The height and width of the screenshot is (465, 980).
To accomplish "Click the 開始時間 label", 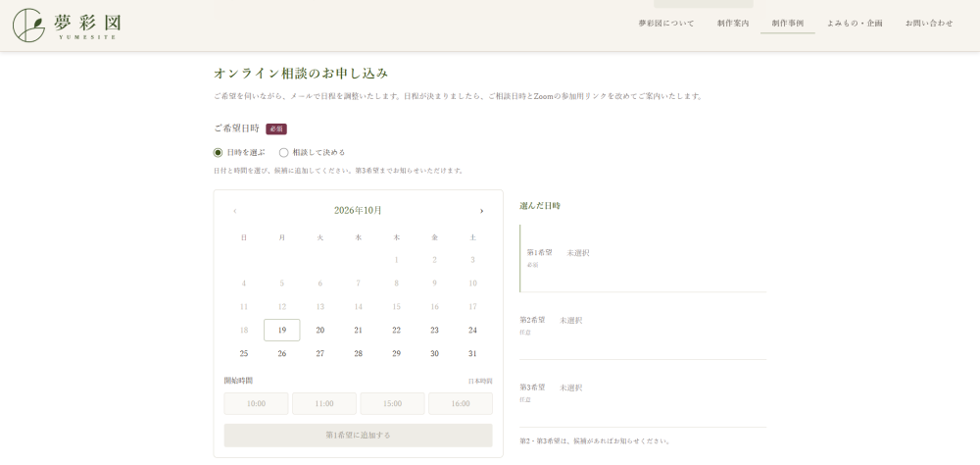I will point(238,381).
